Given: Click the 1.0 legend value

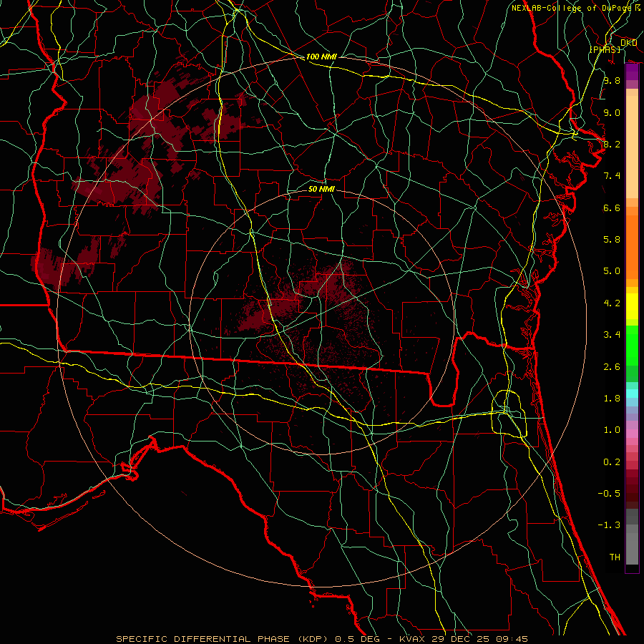Looking at the screenshot, I should [612, 430].
